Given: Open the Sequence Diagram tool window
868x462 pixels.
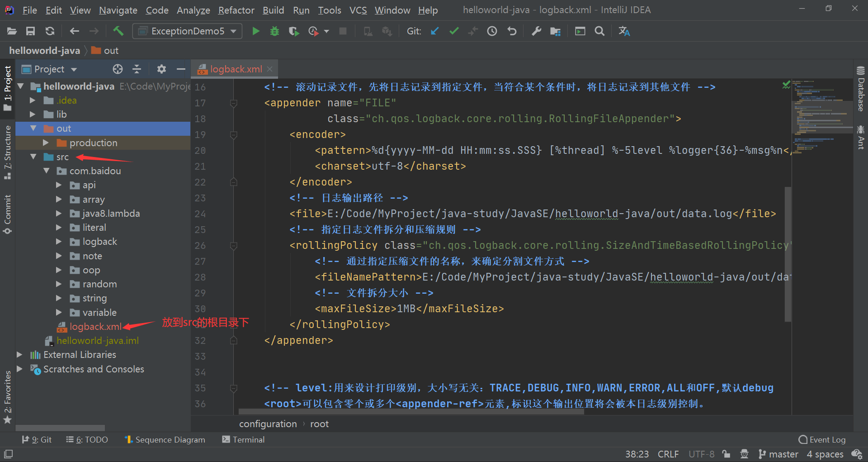Looking at the screenshot, I should (165, 439).
